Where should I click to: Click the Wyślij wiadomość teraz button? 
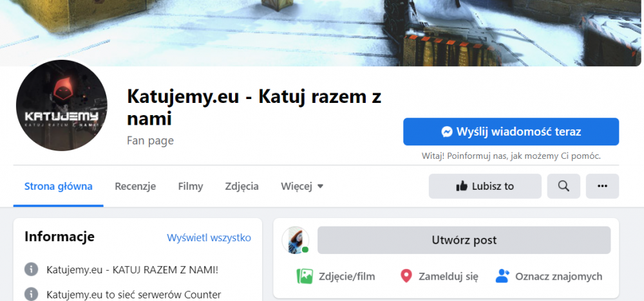[511, 132]
